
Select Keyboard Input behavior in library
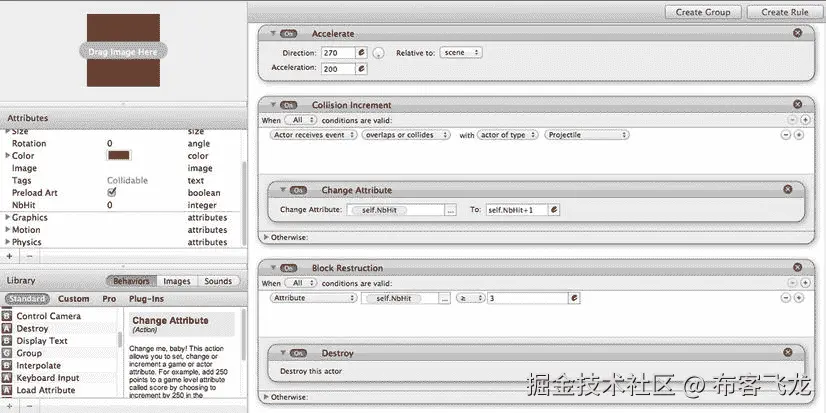tap(47, 378)
